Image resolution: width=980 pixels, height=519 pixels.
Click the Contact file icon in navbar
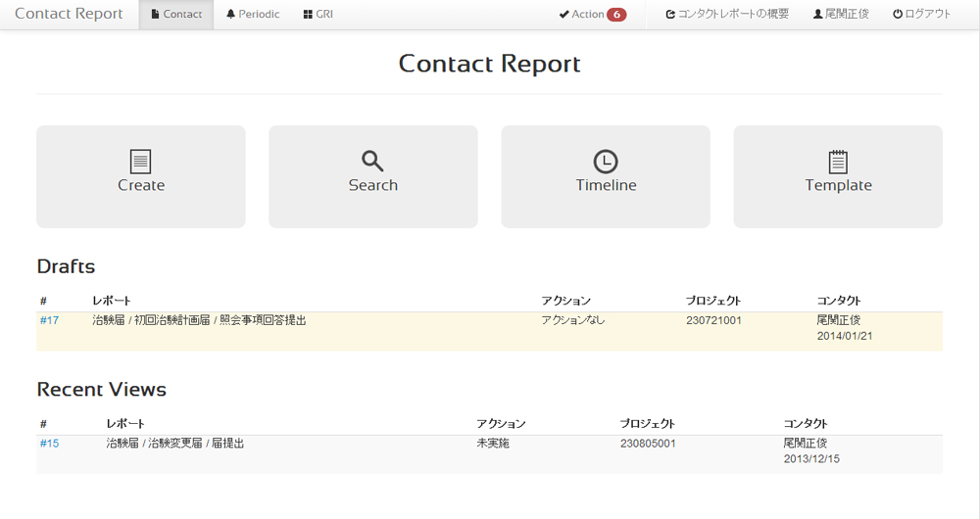[x=155, y=14]
